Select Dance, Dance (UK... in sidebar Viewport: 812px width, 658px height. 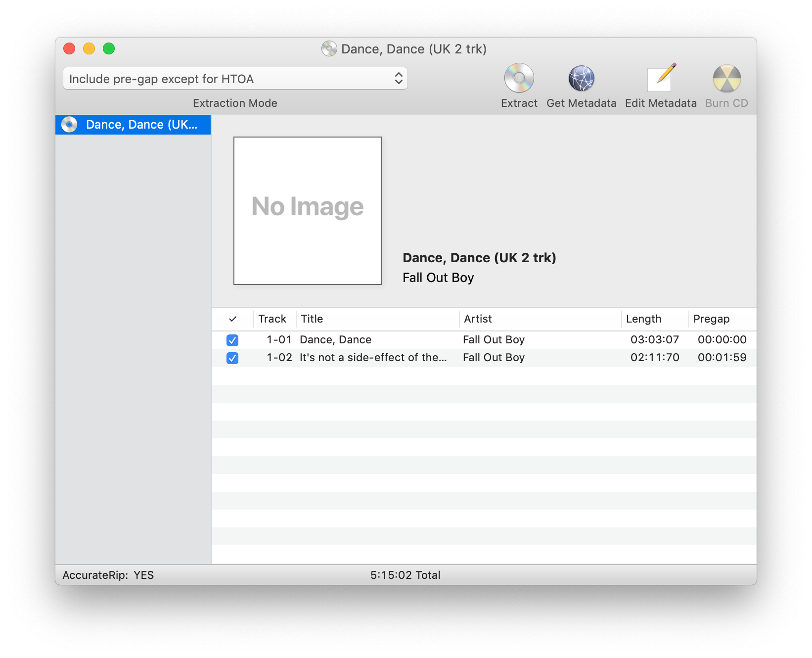(x=141, y=125)
